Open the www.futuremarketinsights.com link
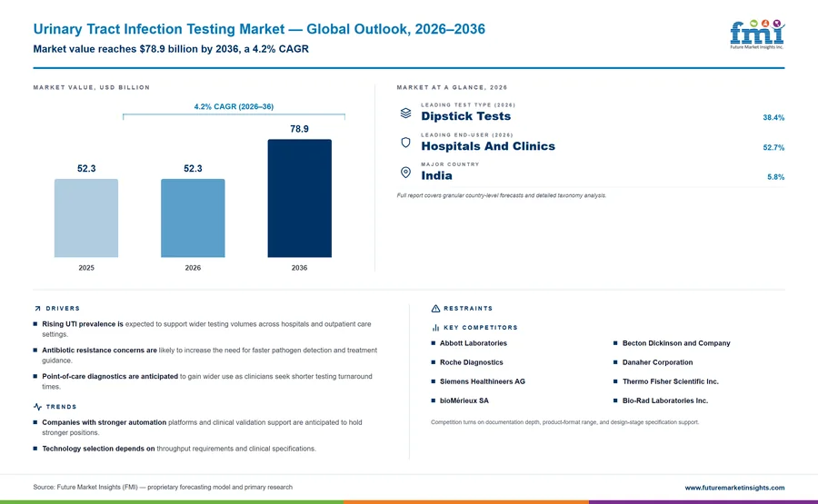 click(734, 488)
